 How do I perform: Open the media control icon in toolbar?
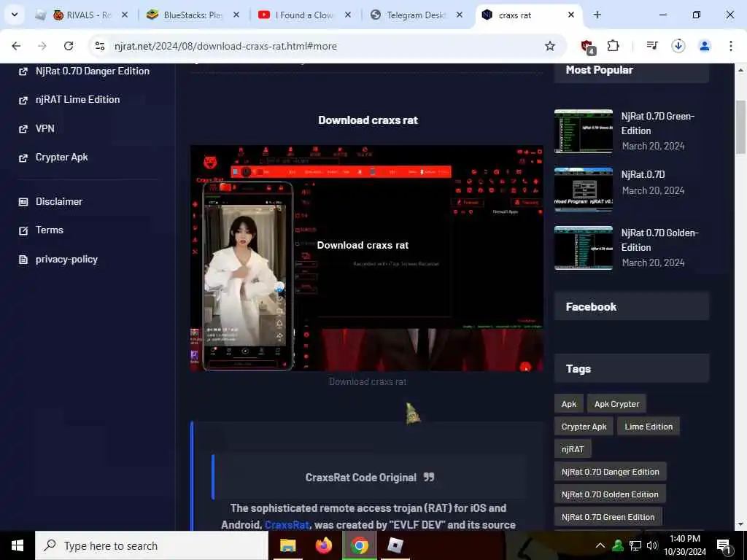click(651, 46)
